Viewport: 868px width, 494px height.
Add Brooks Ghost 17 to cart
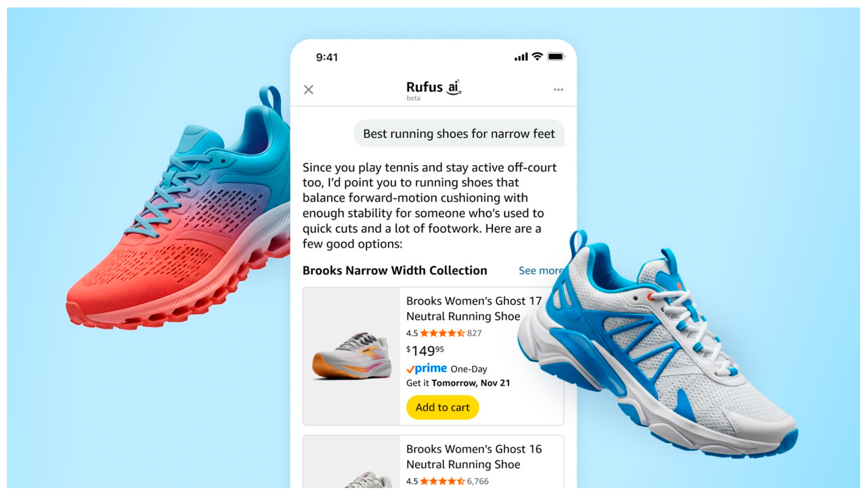442,407
